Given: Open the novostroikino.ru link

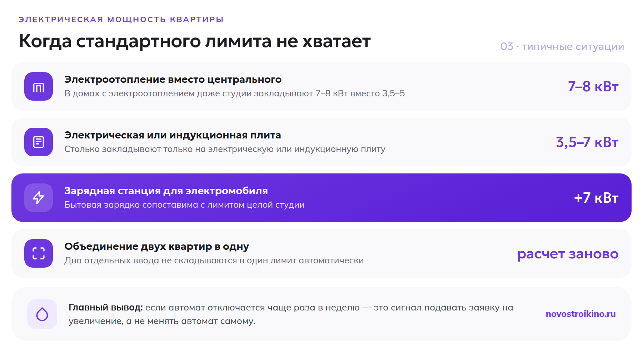Looking at the screenshot, I should click(x=580, y=314).
